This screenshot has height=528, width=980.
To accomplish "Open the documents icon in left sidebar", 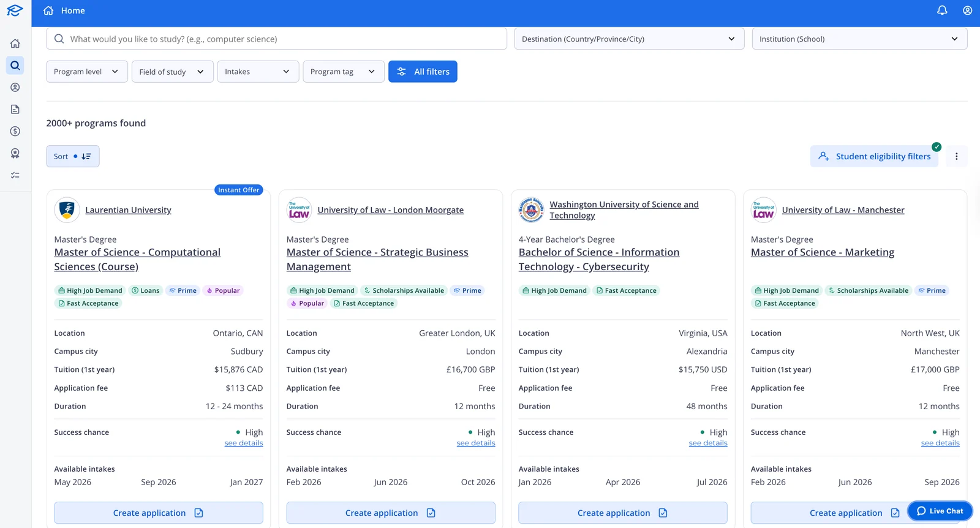I will 15,110.
